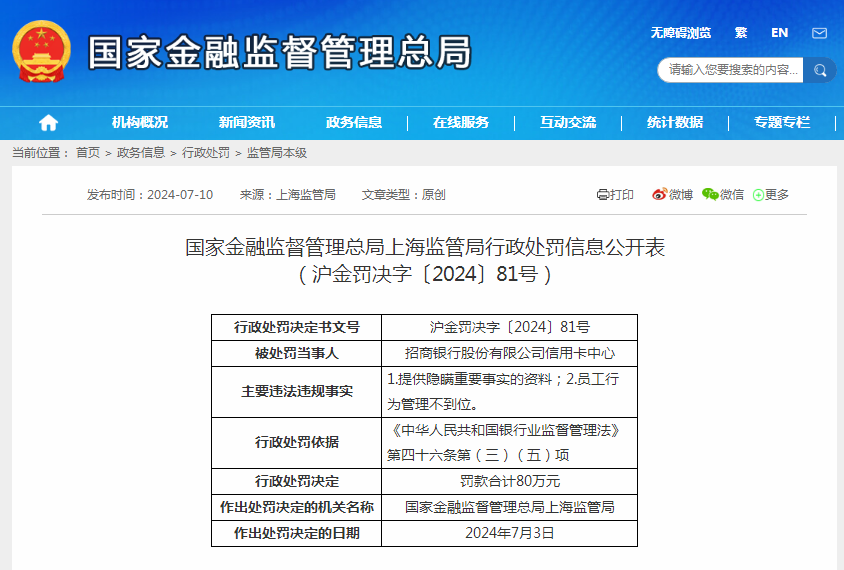This screenshot has height=570, width=844.
Task: Share via the WeChat icon
Action: [711, 194]
